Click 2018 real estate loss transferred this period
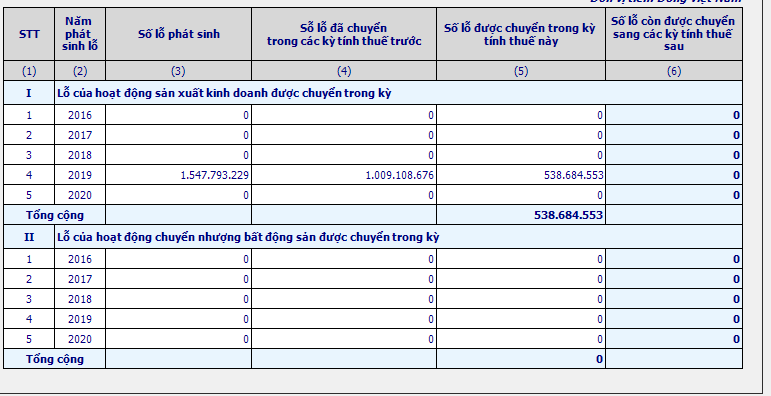771x396 pixels. coord(521,299)
